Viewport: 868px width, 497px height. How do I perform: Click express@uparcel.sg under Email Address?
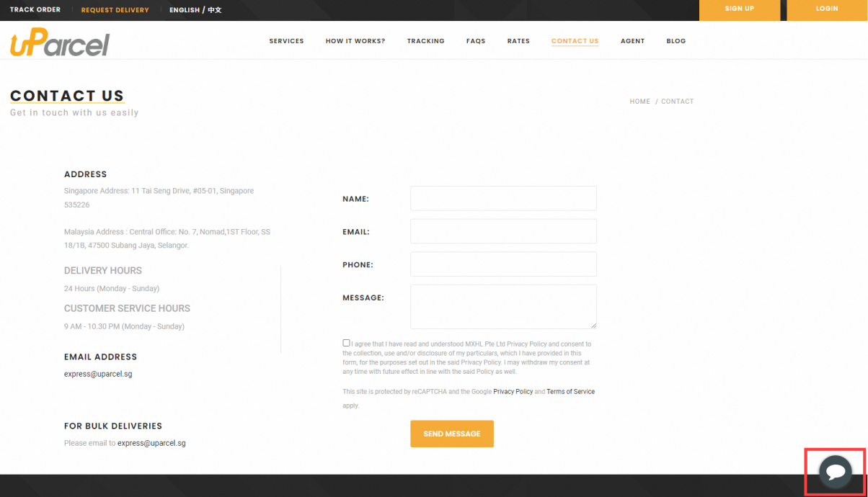coord(98,374)
